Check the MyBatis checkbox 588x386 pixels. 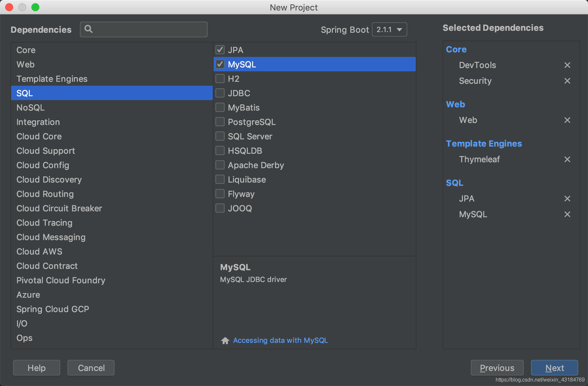tap(220, 107)
